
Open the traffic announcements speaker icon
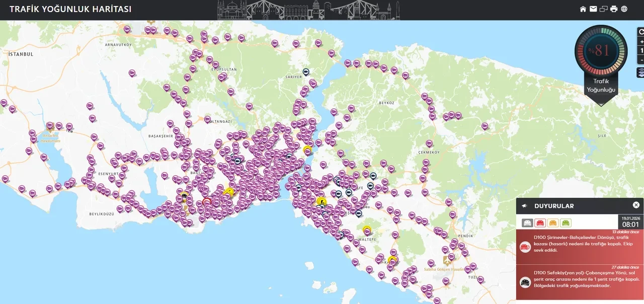tap(524, 206)
